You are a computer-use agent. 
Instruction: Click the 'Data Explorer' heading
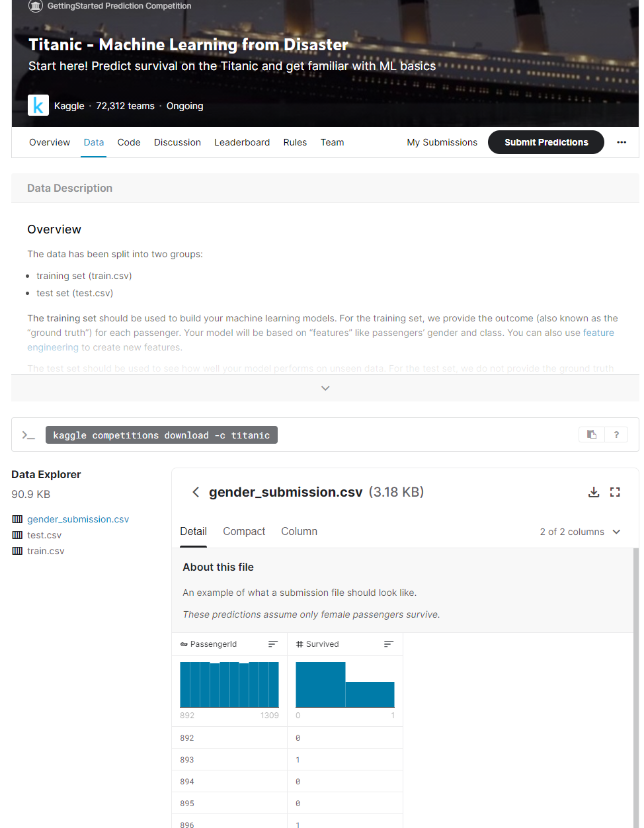[46, 474]
